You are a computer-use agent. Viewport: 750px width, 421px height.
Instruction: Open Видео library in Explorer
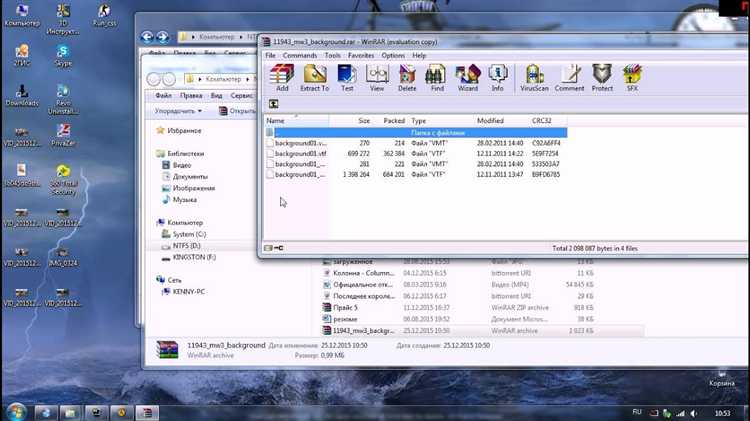click(x=182, y=165)
